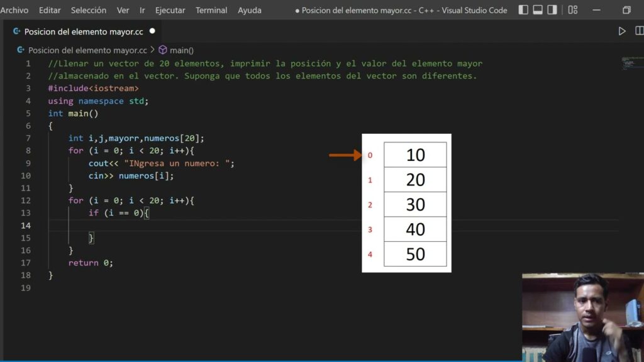Image resolution: width=644 pixels, height=362 pixels.
Task: Click the restore window layout icon
Action: 626,9
